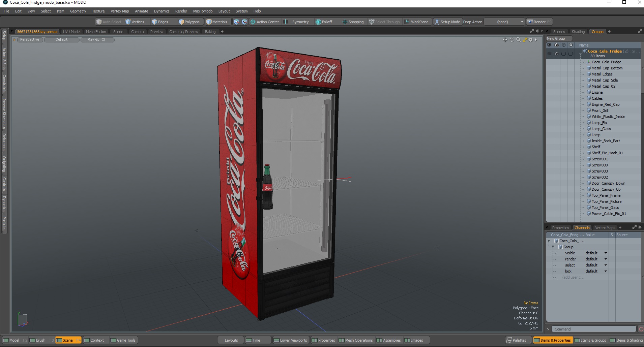This screenshot has width=644, height=347.
Task: Tick the first checkbox in the Coca_Cola_Fridge group row
Action: click(x=563, y=54)
